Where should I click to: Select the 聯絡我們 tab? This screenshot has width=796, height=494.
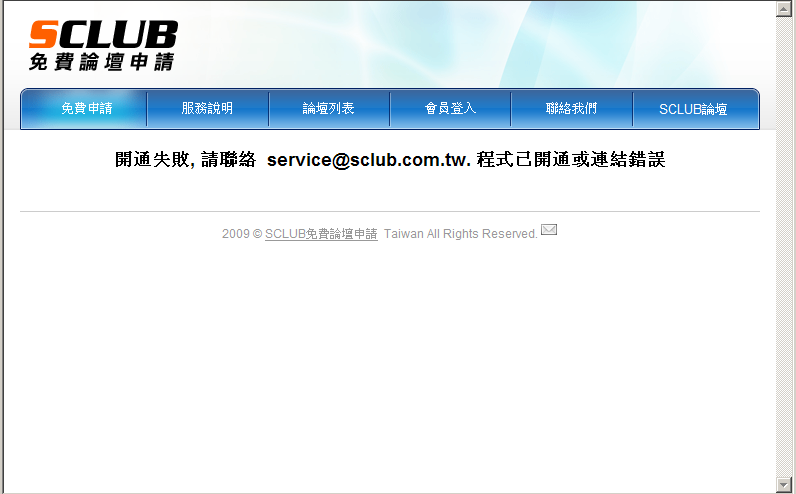pos(572,108)
